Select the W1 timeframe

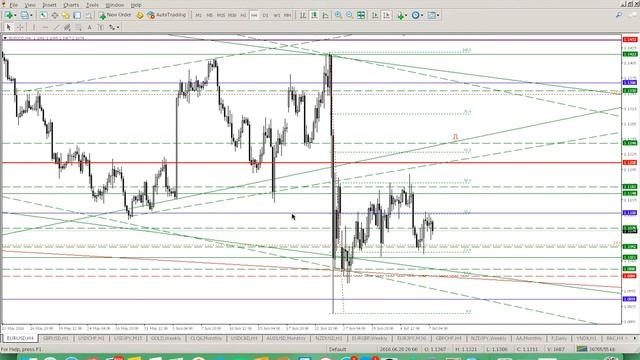click(276, 16)
